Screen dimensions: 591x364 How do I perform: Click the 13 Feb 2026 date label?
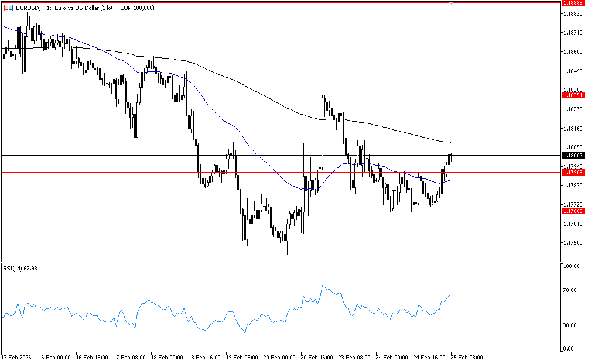coord(18,356)
